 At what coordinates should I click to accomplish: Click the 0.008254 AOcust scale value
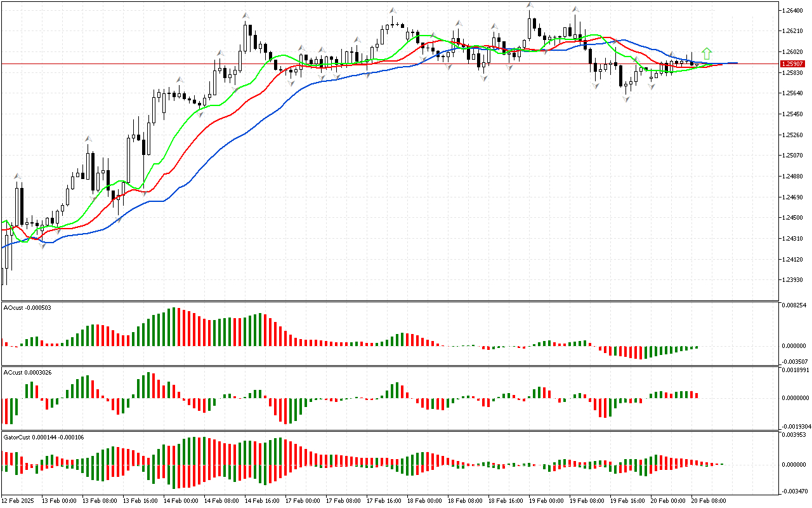point(794,305)
